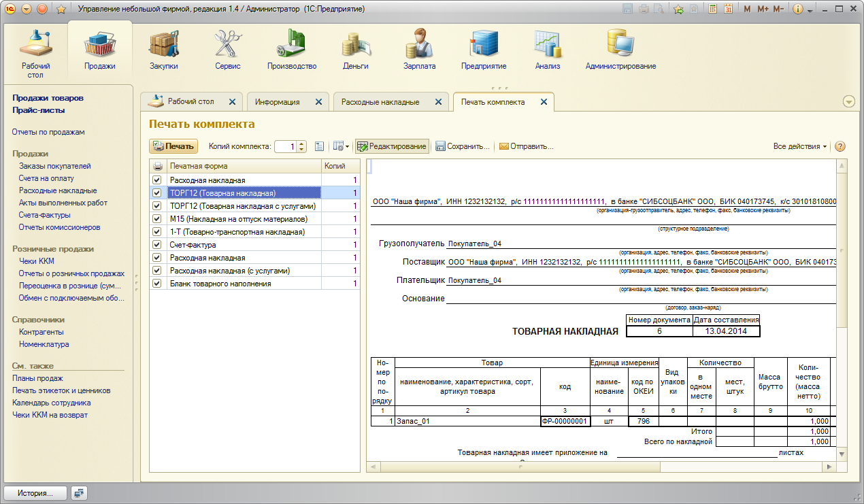Click the Печать button
864x504 pixels.
(x=173, y=146)
